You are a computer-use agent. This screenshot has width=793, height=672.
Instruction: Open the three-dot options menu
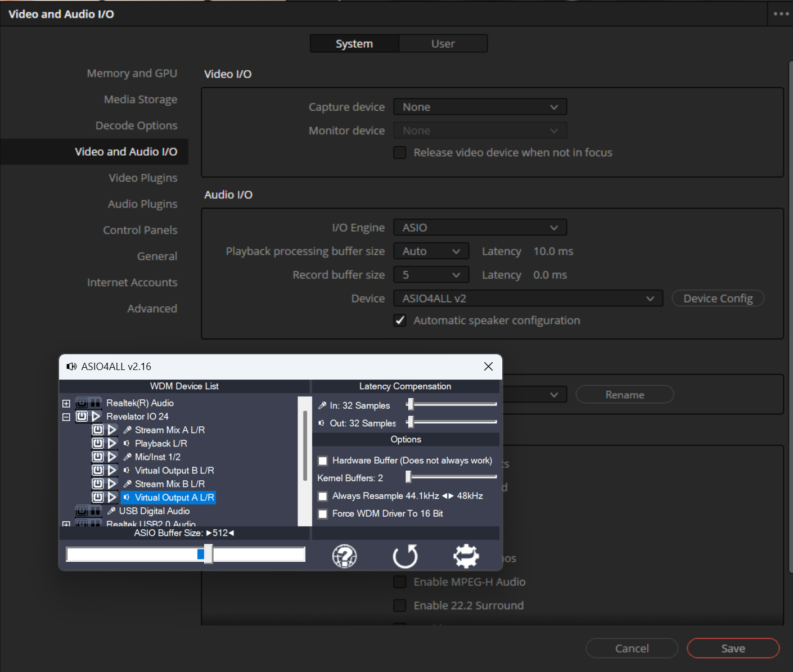pyautogui.click(x=781, y=14)
